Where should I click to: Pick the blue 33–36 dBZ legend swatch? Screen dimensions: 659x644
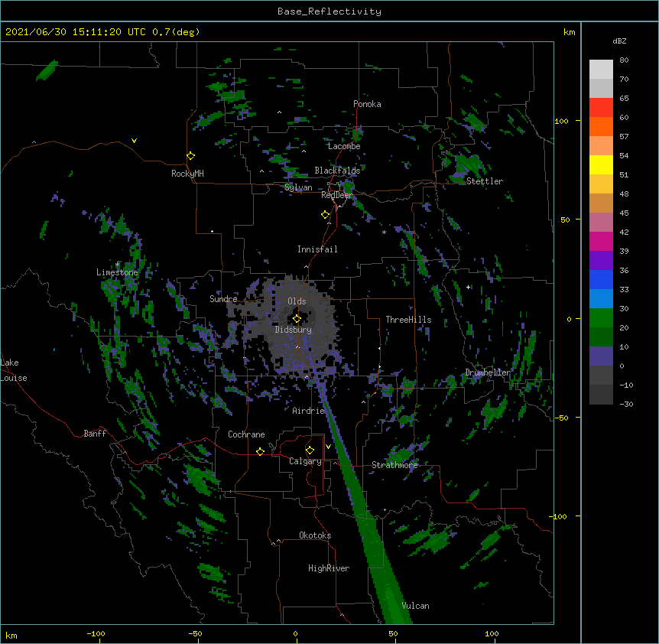click(601, 279)
